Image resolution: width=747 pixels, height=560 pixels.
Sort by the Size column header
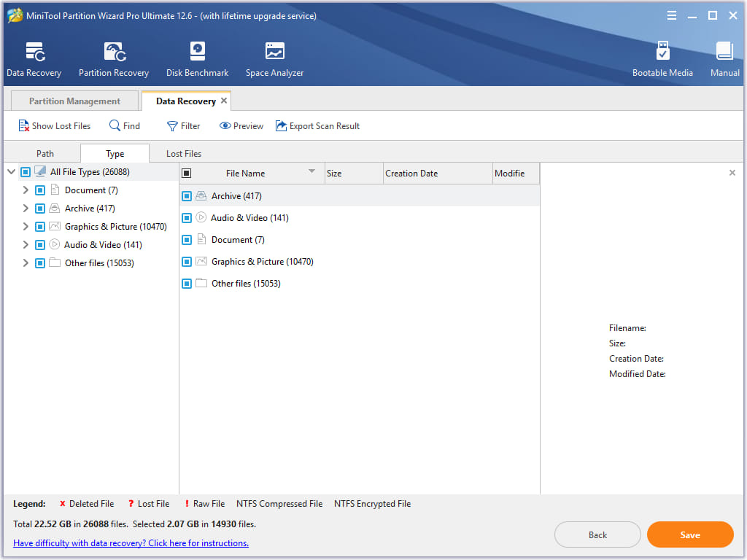[354, 174]
